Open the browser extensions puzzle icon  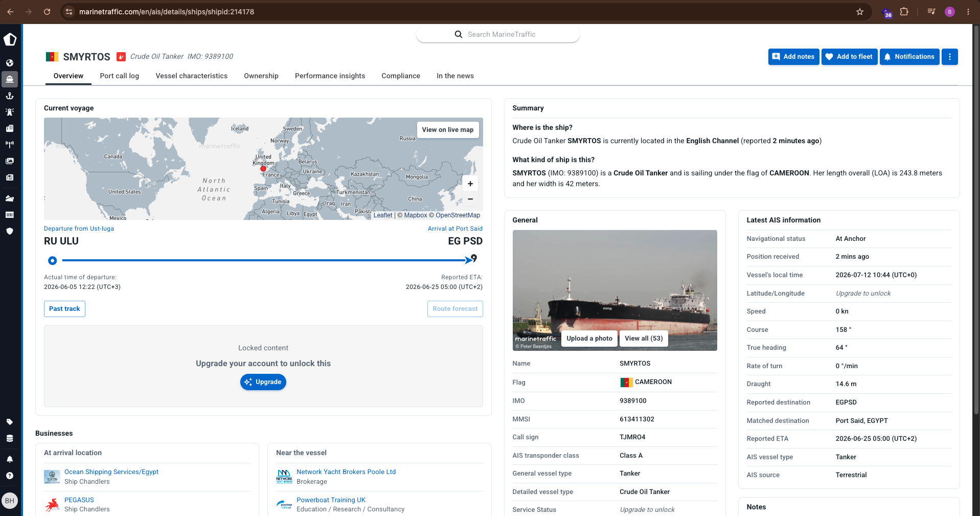click(x=904, y=12)
